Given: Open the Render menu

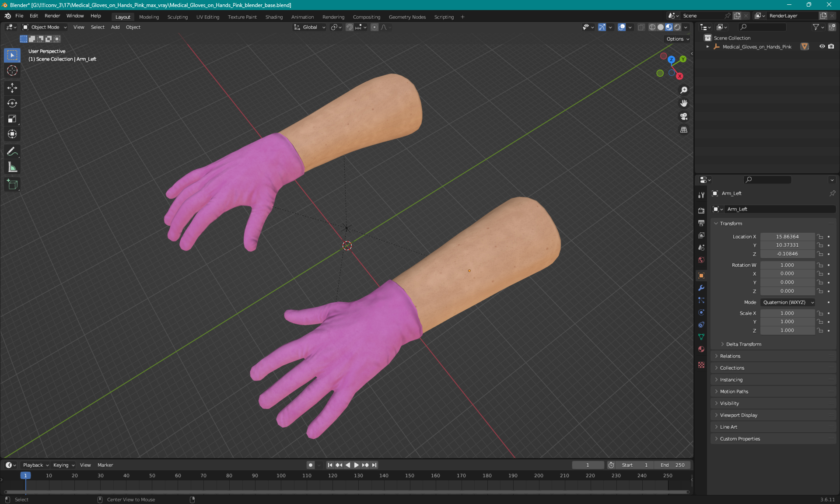Looking at the screenshot, I should 52,16.
